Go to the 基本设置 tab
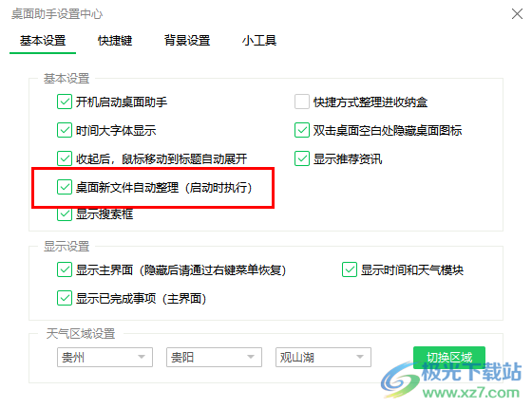 43,41
